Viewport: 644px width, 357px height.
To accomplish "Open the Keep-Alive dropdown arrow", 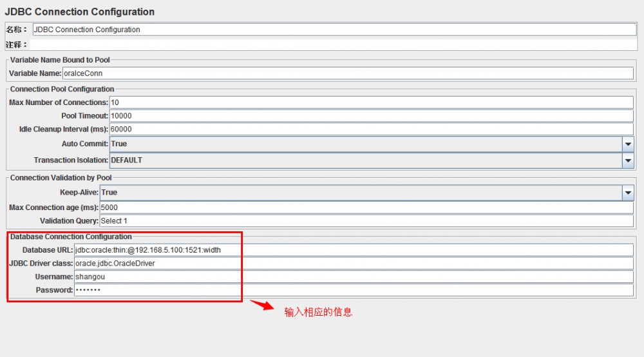I will coord(627,193).
